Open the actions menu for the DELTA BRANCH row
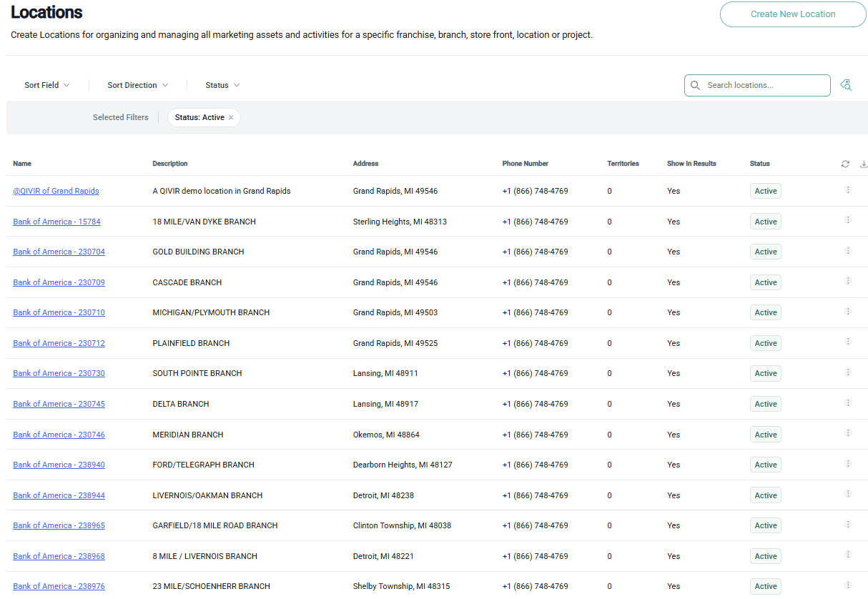Image resolution: width=868 pixels, height=599 pixels. point(848,402)
